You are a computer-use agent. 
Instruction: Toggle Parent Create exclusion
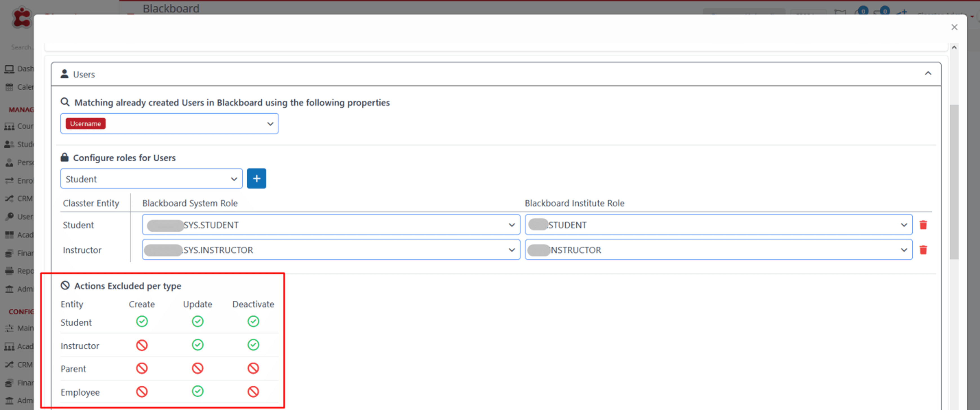pyautogui.click(x=142, y=369)
